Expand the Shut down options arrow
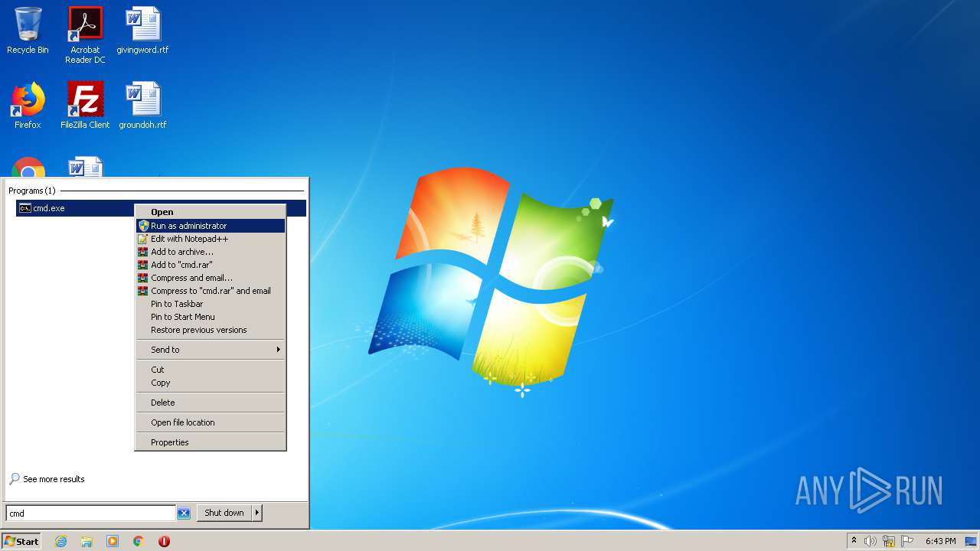Viewport: 980px width, 551px height. (257, 513)
